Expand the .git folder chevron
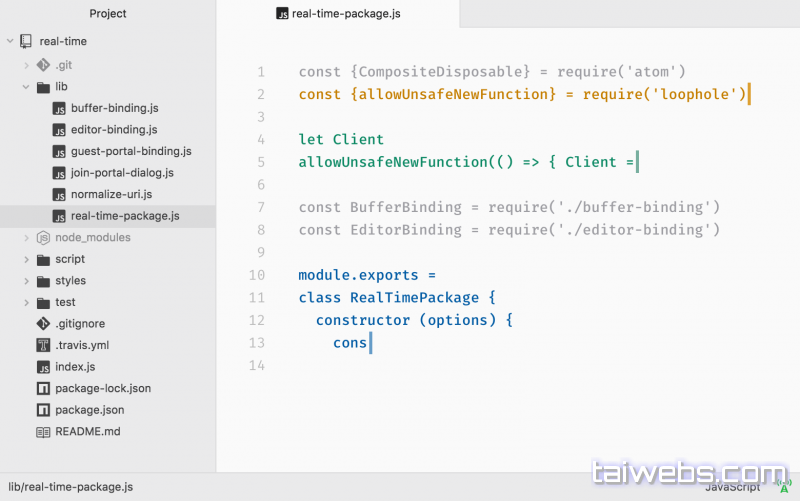Image resolution: width=800 pixels, height=501 pixels. point(27,65)
